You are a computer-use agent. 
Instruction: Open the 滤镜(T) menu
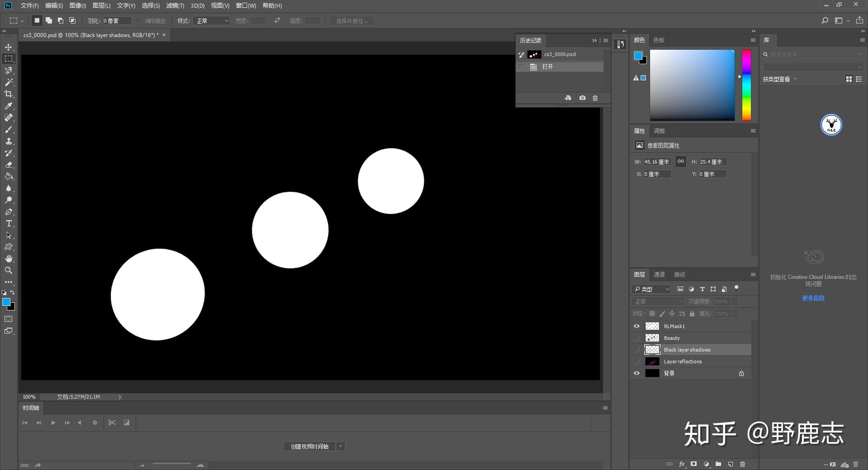(x=175, y=5)
